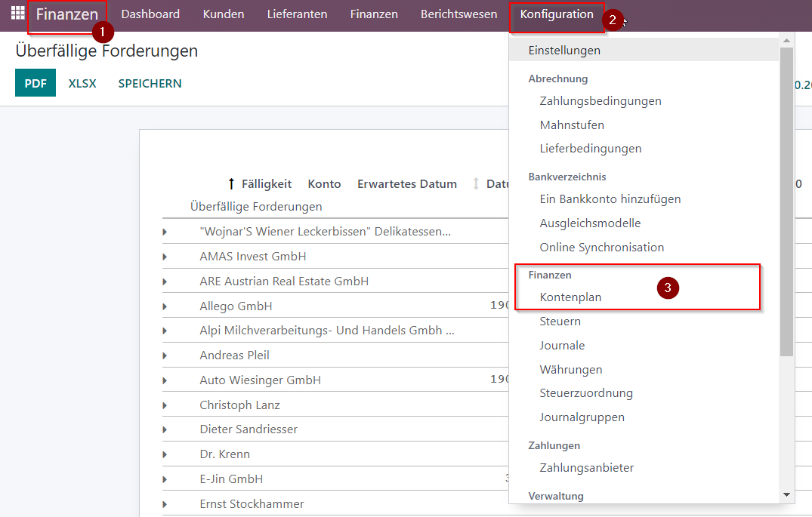
Task: Select Kontenplan from the dropdown
Action: pos(570,297)
